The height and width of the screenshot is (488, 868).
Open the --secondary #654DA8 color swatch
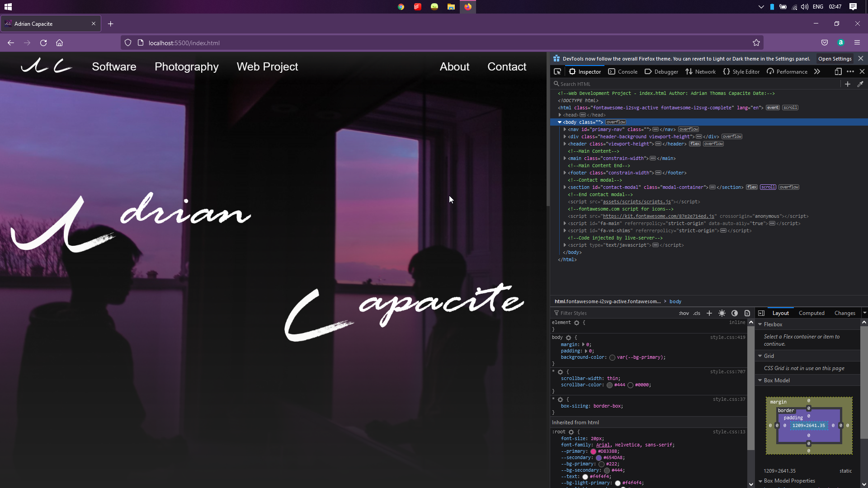(x=599, y=458)
